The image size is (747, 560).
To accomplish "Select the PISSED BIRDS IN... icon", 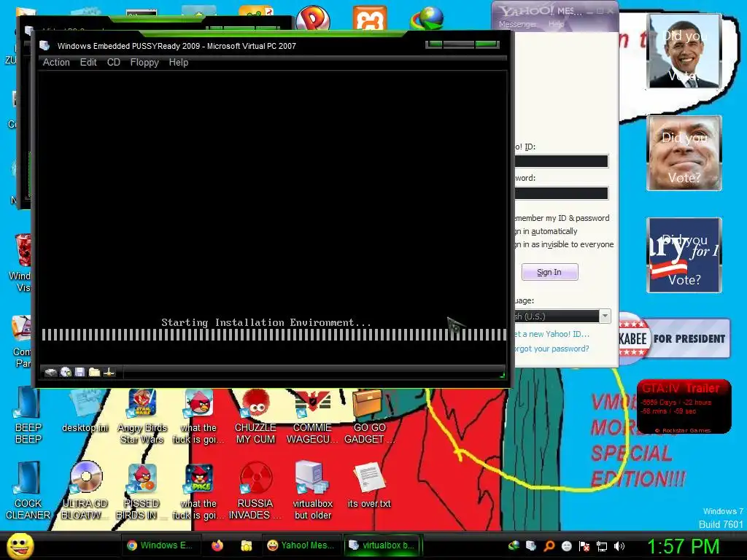I will pos(142,491).
